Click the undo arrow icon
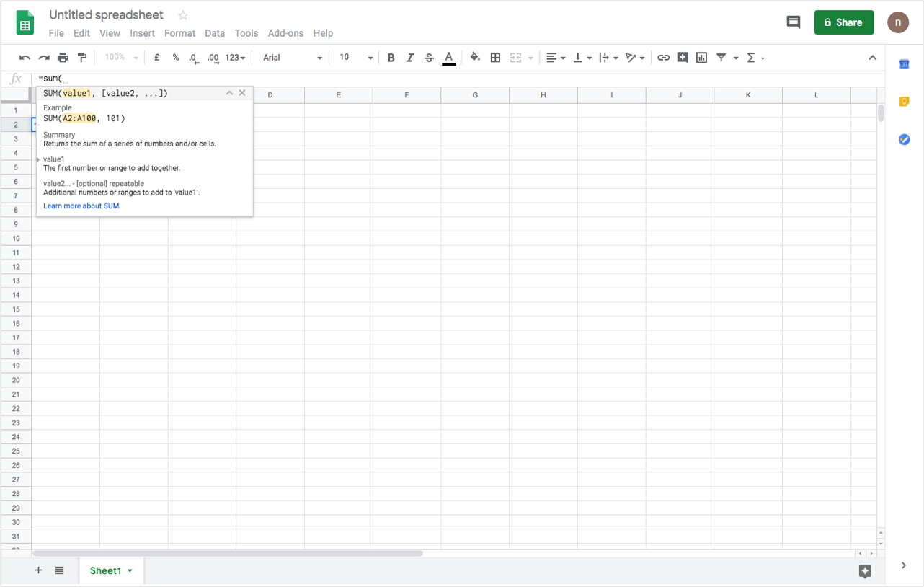The width and height of the screenshot is (924, 587). click(x=25, y=58)
